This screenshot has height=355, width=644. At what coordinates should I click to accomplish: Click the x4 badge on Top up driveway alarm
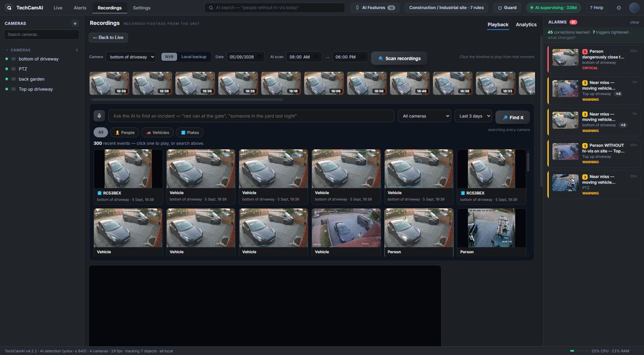(618, 94)
